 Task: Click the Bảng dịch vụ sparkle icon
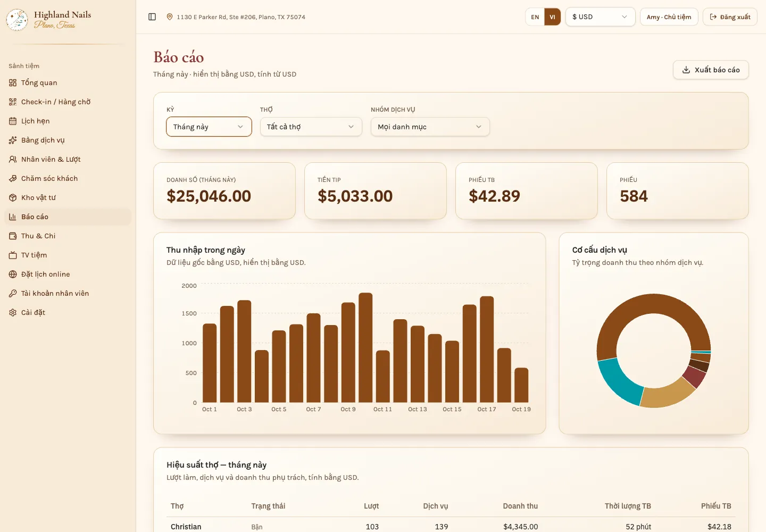[x=13, y=140]
